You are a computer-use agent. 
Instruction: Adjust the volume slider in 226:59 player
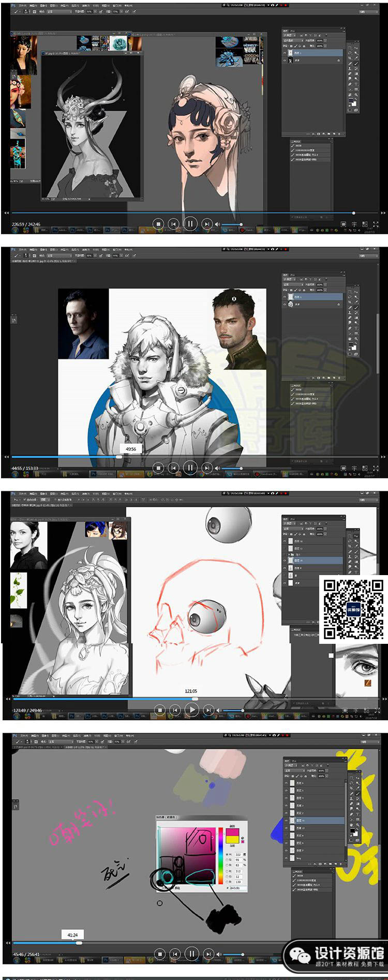[231, 224]
